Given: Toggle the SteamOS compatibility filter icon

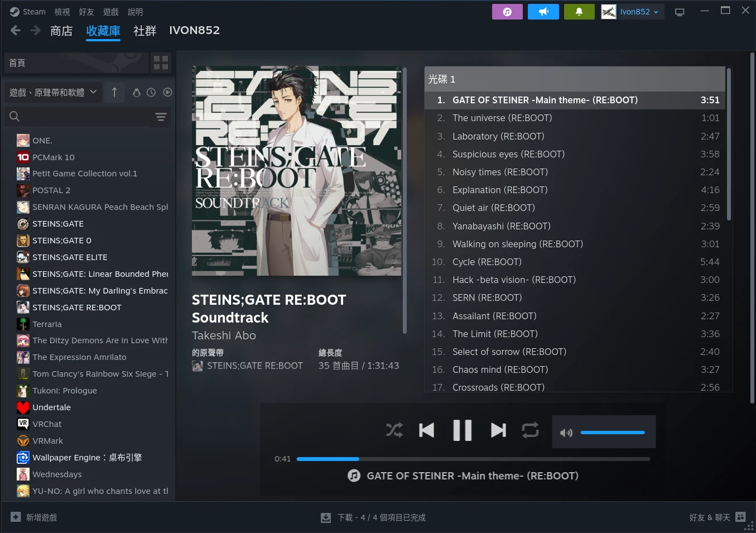Looking at the screenshot, I should click(136, 93).
